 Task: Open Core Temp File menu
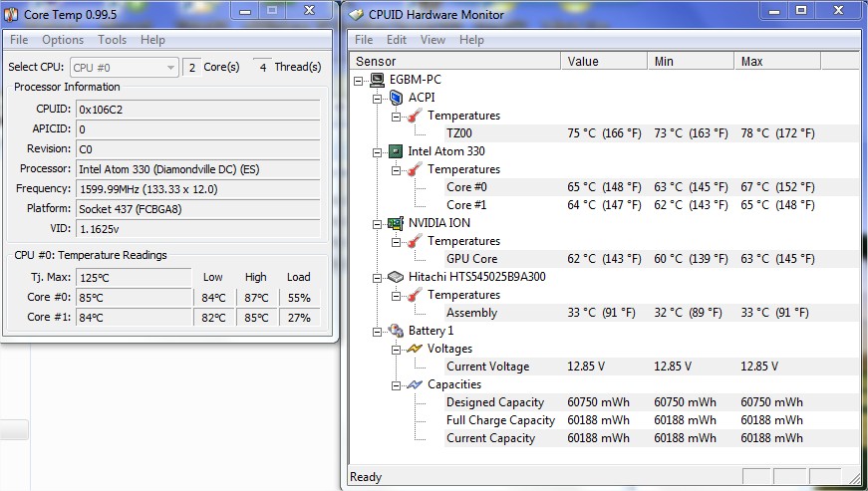(19, 40)
